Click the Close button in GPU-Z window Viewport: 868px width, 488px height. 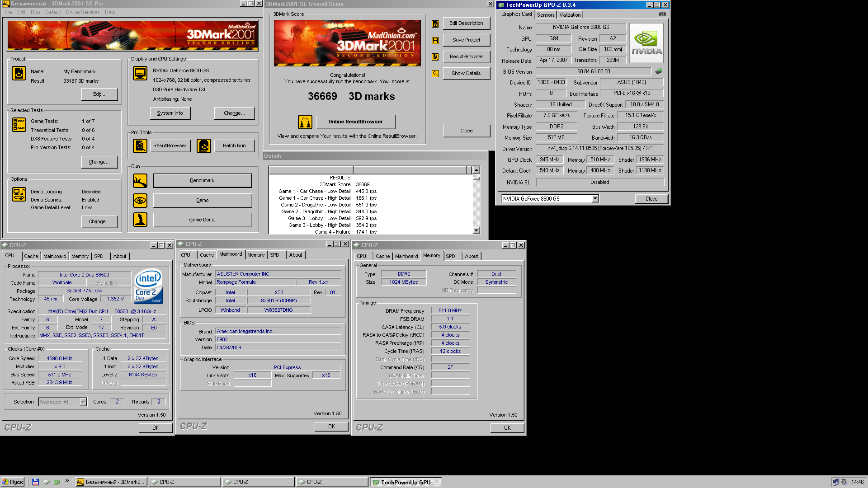click(x=651, y=199)
